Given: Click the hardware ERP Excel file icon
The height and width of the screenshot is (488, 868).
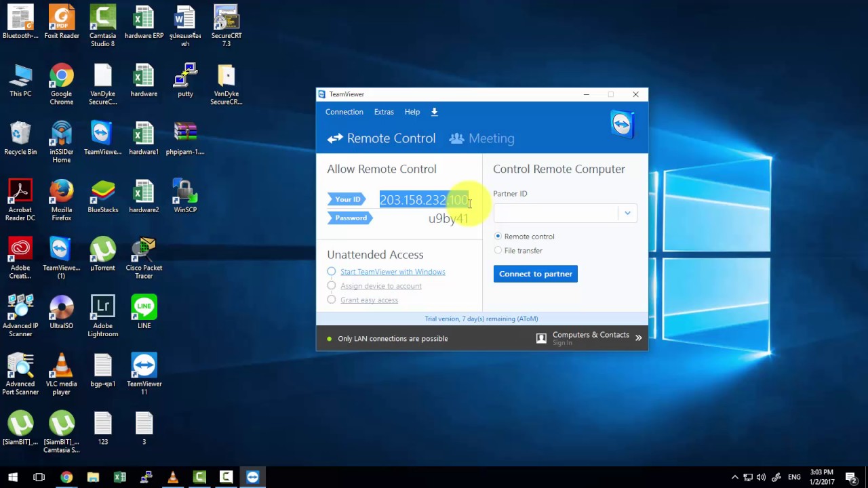Looking at the screenshot, I should pos(144,22).
